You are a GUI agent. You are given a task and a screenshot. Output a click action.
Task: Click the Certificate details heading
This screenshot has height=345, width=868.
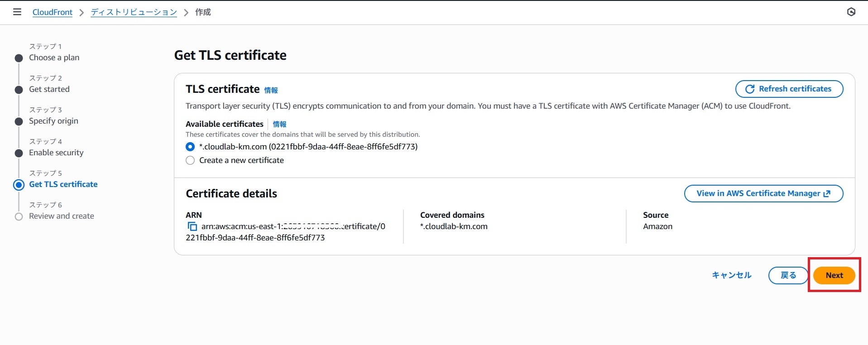pos(231,193)
